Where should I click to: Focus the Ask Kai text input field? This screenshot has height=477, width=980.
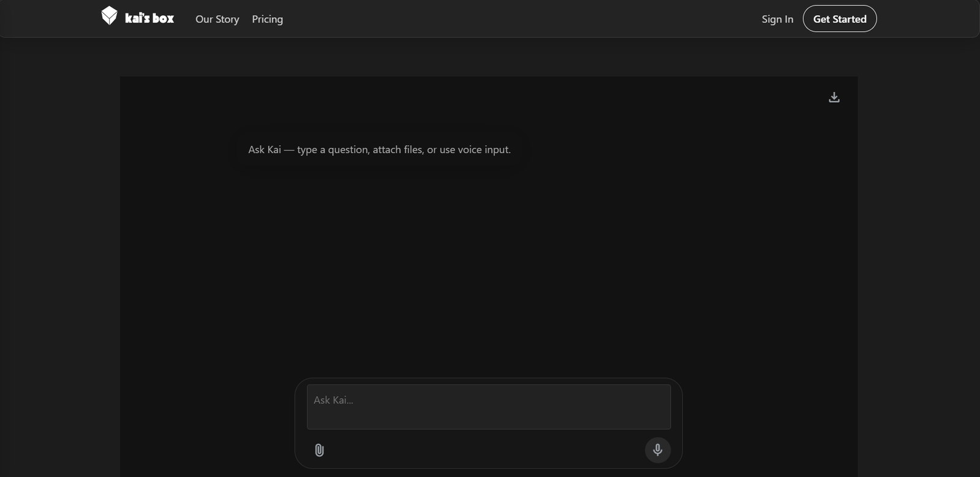click(x=488, y=407)
